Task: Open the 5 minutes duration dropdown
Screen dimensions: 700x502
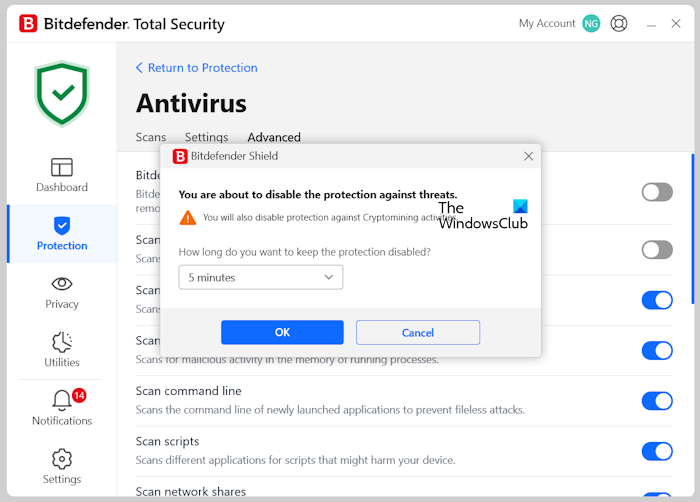Action: click(x=260, y=277)
